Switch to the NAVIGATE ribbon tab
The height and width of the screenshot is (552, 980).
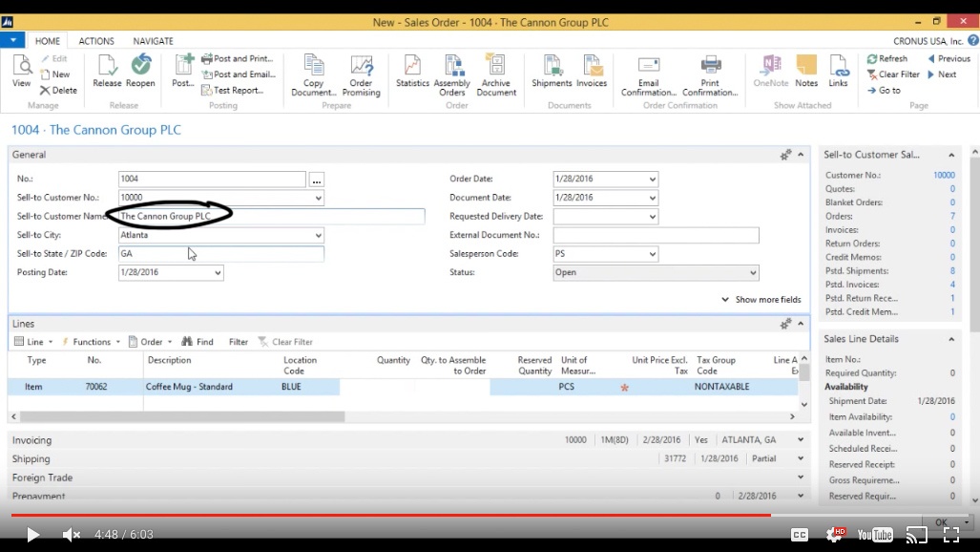click(153, 41)
